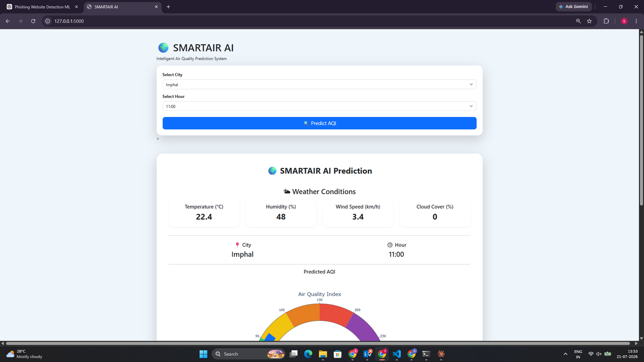644x362 pixels.
Task: Click the orange gauge segment before 150
Action: tap(304, 314)
